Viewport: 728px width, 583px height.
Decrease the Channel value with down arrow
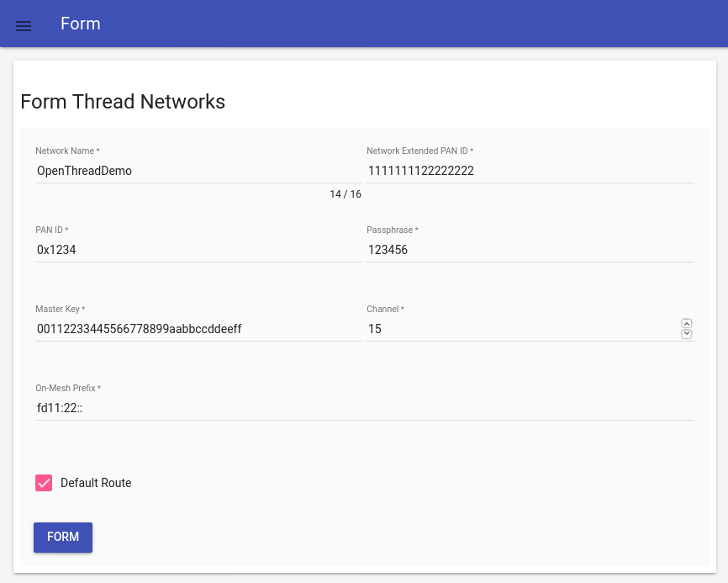[x=687, y=334]
